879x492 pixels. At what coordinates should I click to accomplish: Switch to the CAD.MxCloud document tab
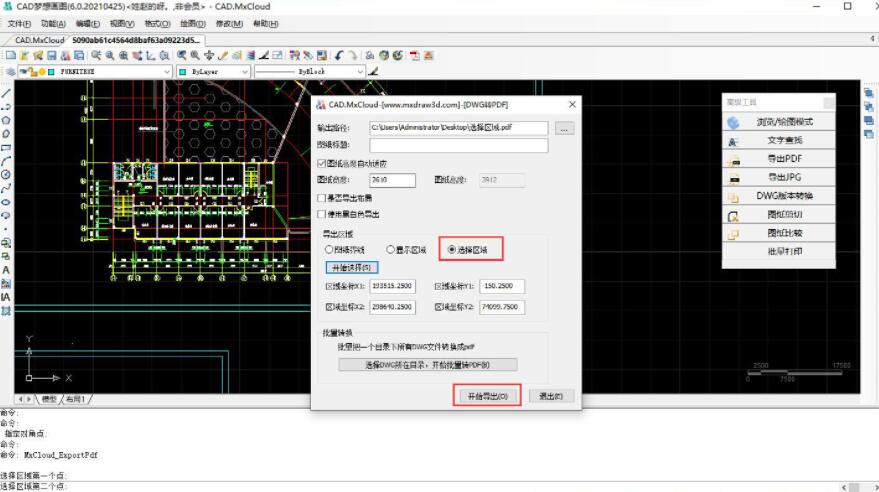pos(38,41)
